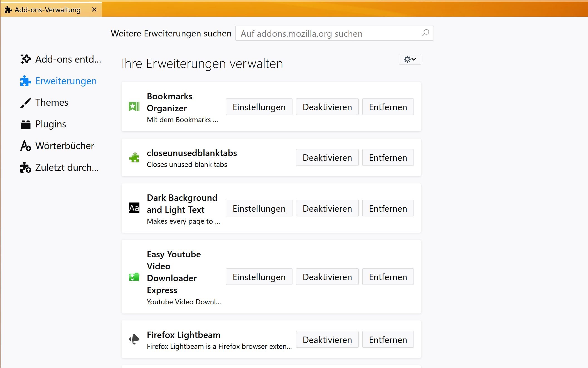Deactivate the closeunusedblanktabs extension
Viewport: 588px width, 368px height.
click(x=327, y=158)
